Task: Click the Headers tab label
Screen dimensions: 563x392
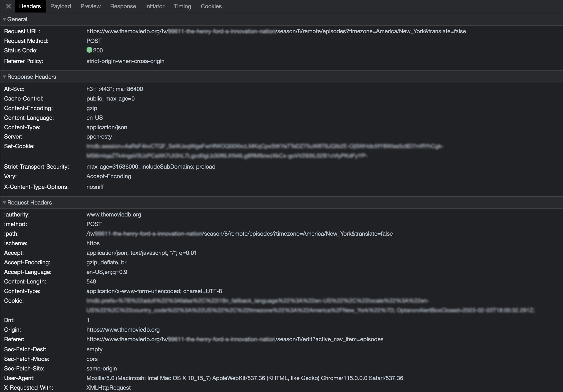Action: point(30,6)
